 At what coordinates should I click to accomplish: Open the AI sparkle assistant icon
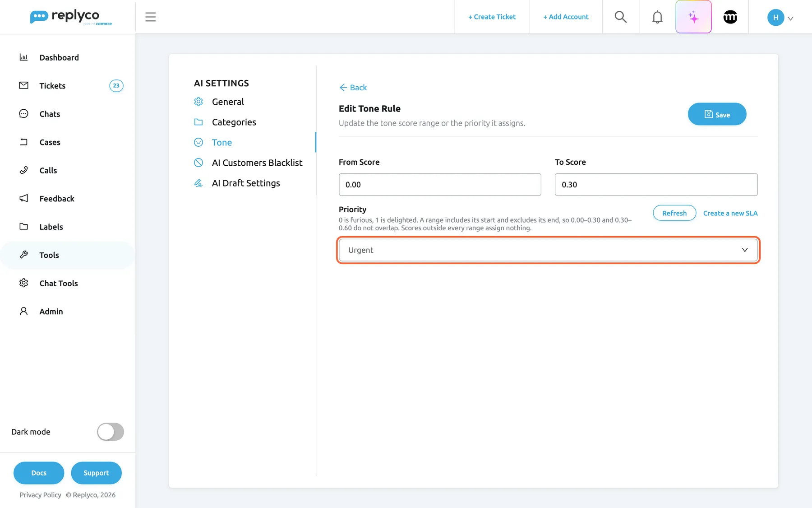[x=693, y=17]
